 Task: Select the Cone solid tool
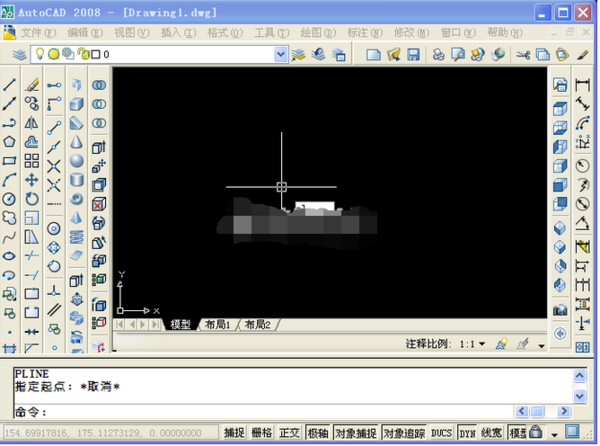pos(77,142)
